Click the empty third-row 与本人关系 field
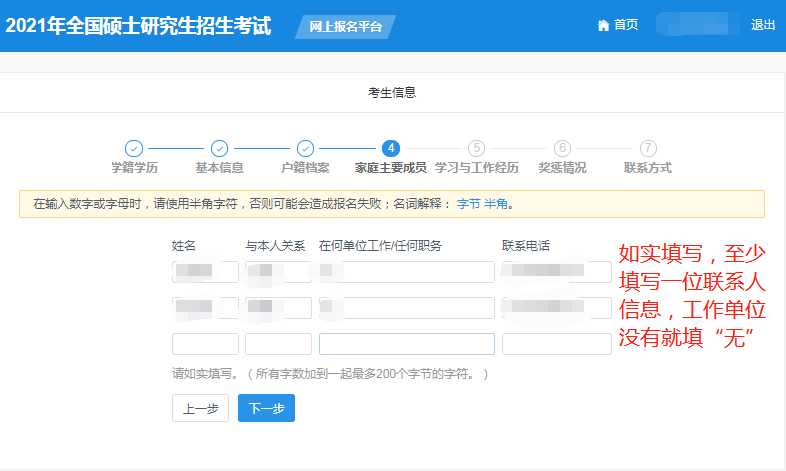This screenshot has width=786, height=471. (278, 344)
